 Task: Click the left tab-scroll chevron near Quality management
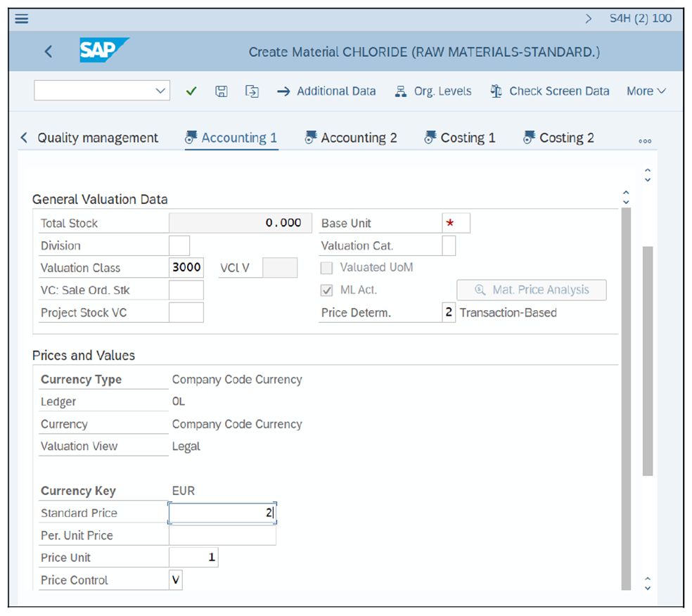point(23,138)
